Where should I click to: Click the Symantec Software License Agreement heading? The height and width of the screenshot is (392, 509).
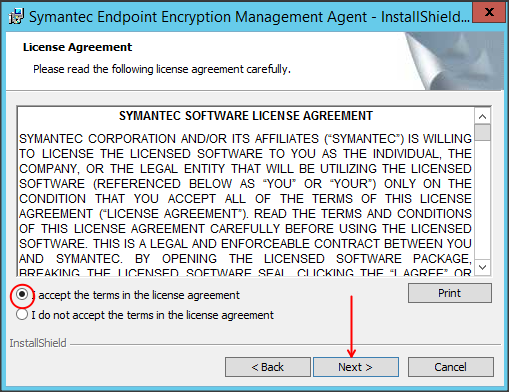tap(246, 116)
